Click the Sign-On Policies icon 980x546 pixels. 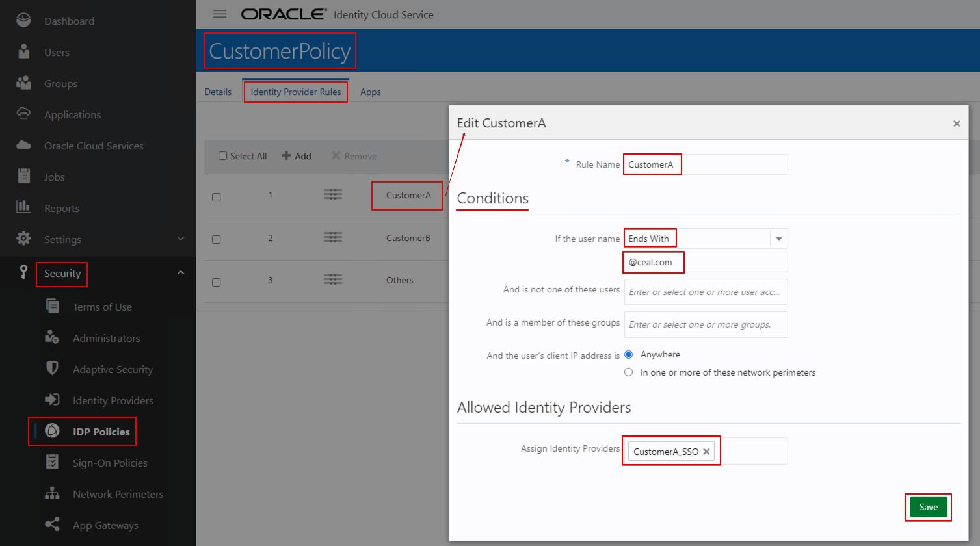coord(52,462)
